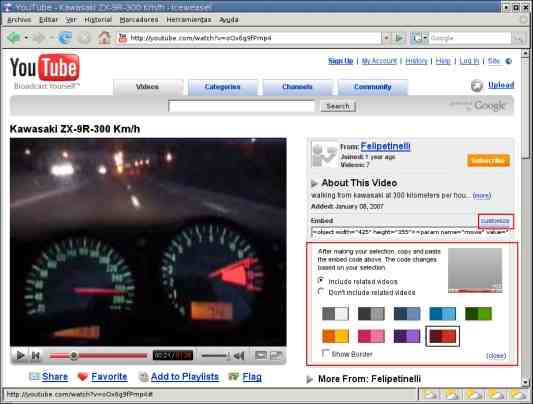Click the Go arrow beside address bar
This screenshot has height=404, width=533.
coord(399,38)
